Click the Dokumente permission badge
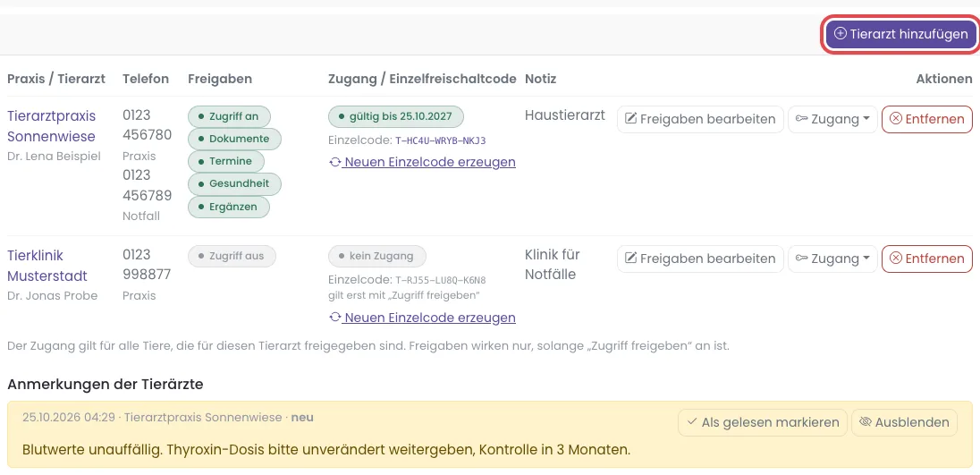Image resolution: width=980 pixels, height=475 pixels. (234, 139)
